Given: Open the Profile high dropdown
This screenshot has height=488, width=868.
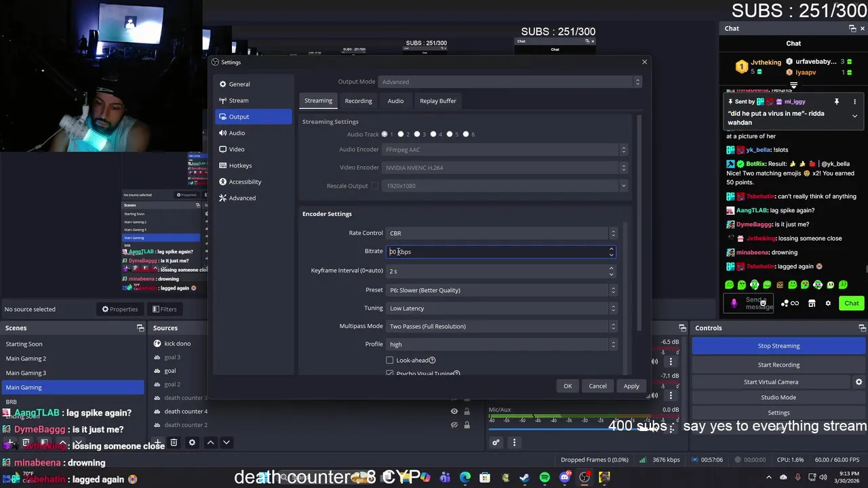Looking at the screenshot, I should pos(502,344).
